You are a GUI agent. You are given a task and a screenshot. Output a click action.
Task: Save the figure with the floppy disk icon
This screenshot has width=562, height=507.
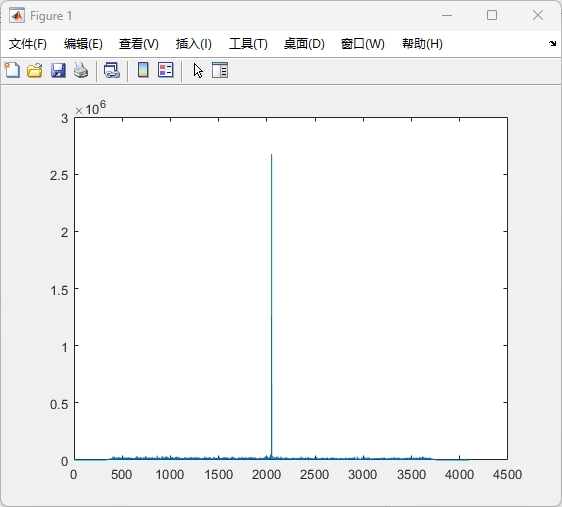pos(58,70)
